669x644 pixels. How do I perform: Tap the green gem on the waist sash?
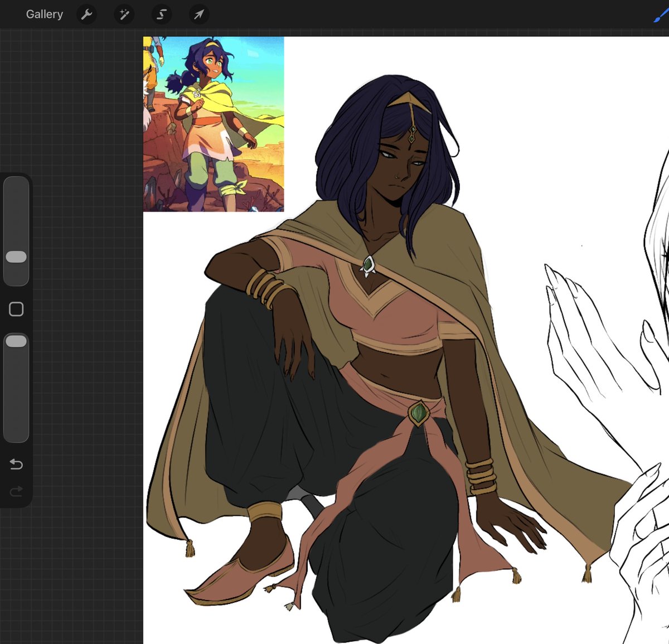[x=418, y=414]
